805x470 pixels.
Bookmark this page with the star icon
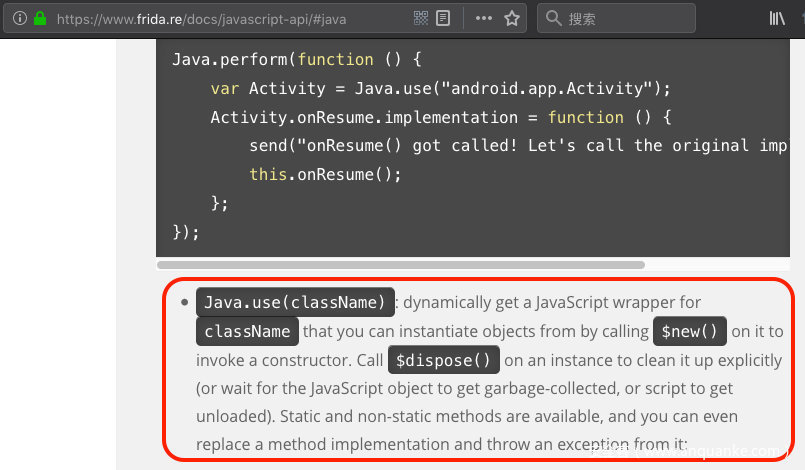click(x=512, y=18)
